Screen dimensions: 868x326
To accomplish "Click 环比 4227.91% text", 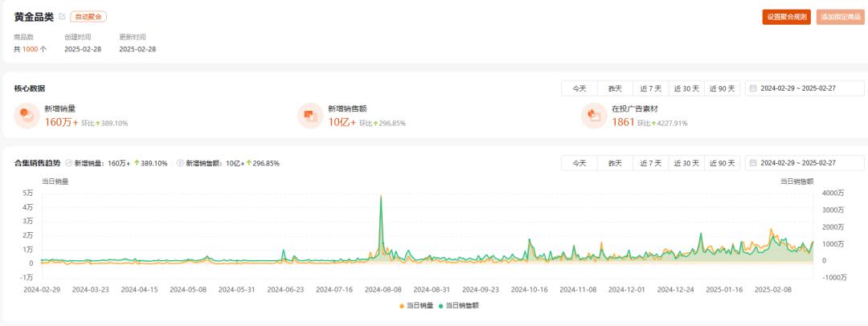I will 662,123.
